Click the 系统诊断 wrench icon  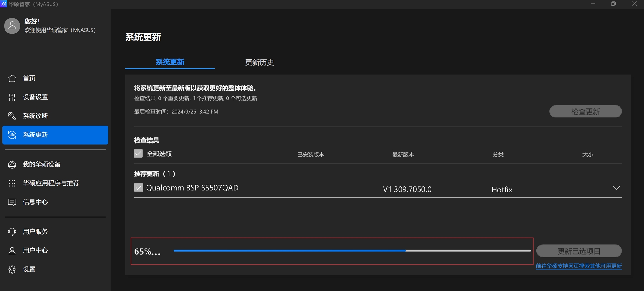coord(12,116)
